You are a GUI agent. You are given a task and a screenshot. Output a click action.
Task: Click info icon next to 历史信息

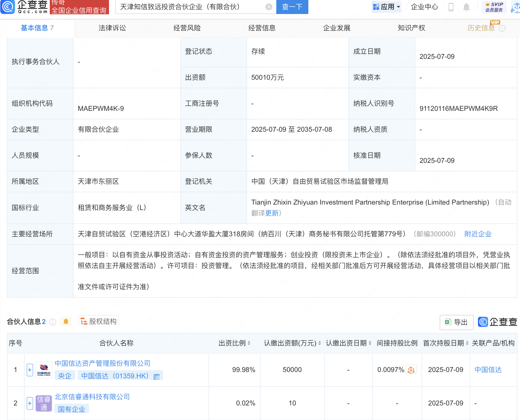[502, 28]
